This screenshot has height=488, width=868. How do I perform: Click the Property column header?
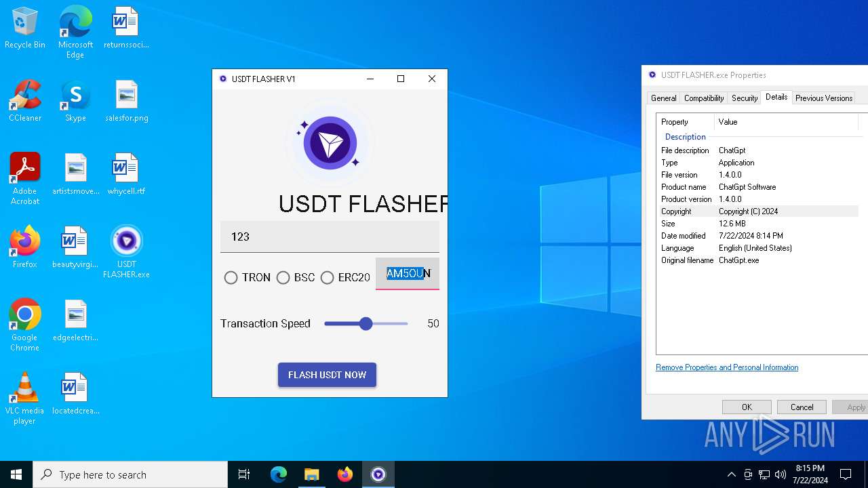point(686,122)
